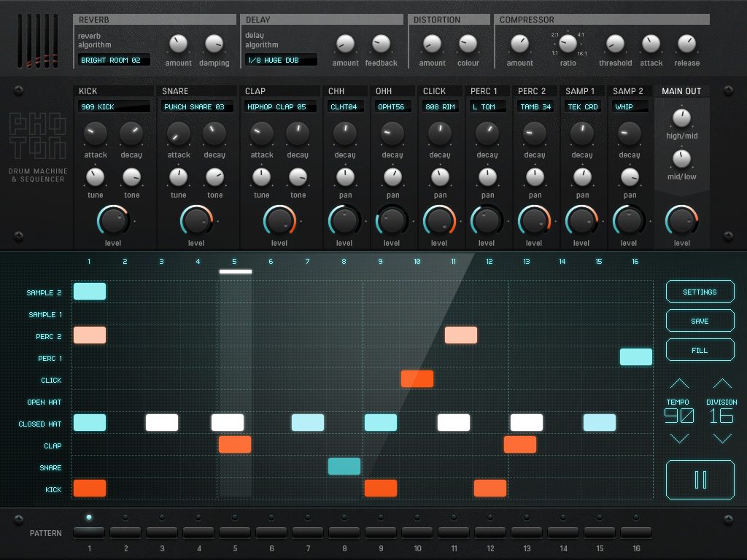Click the reverb amount knob
Image resolution: width=747 pixels, height=560 pixels.
[178, 44]
